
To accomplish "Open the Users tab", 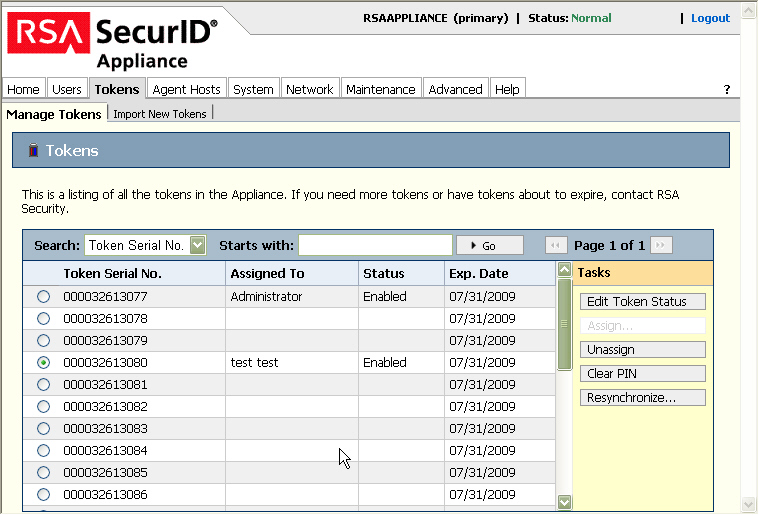I will click(x=67, y=89).
